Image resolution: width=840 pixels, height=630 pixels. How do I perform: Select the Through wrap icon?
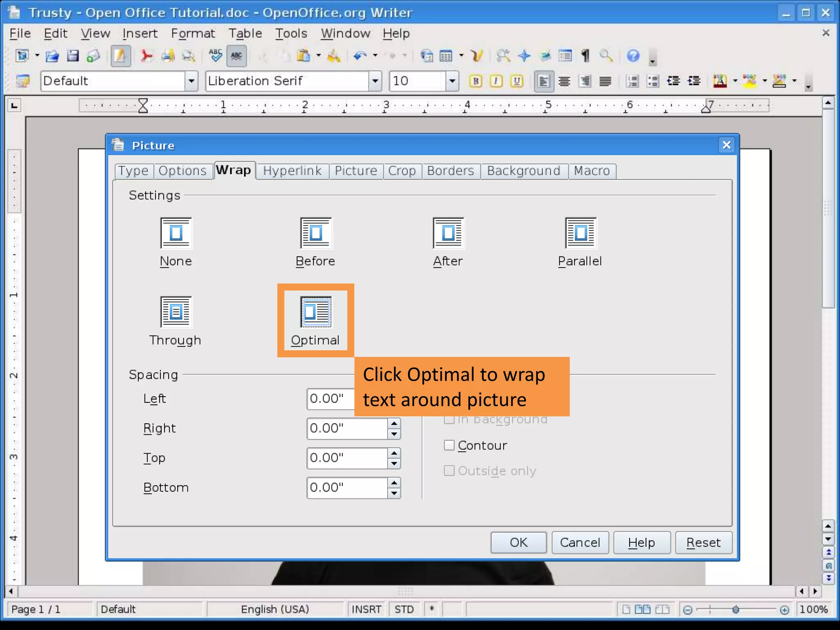[176, 312]
